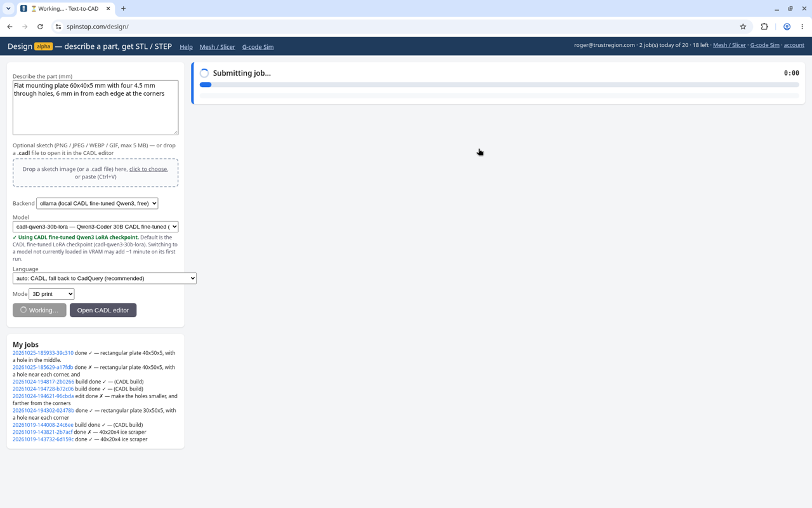Close the Text-to-CAD tab
Image resolution: width=812 pixels, height=508 pixels.
108,9
